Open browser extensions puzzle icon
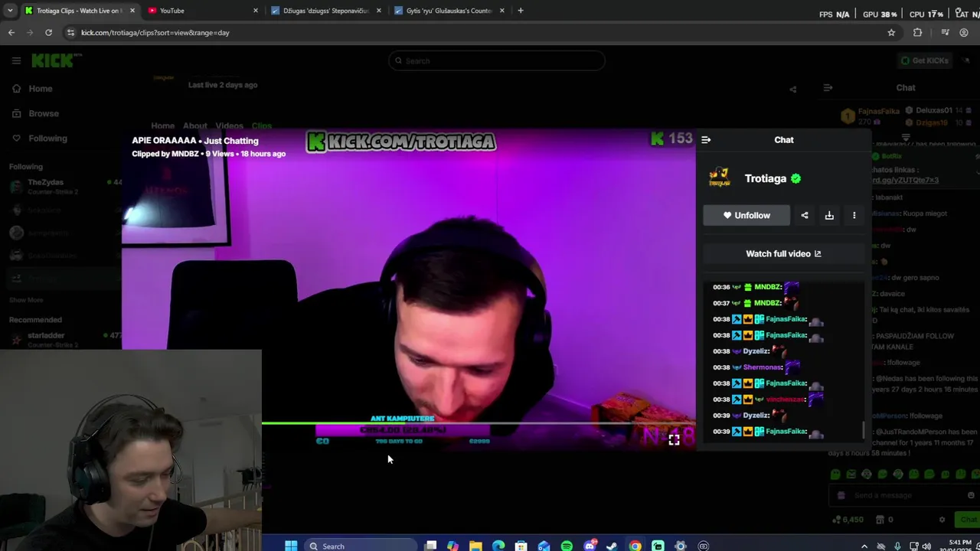This screenshot has width=980, height=551. (917, 33)
